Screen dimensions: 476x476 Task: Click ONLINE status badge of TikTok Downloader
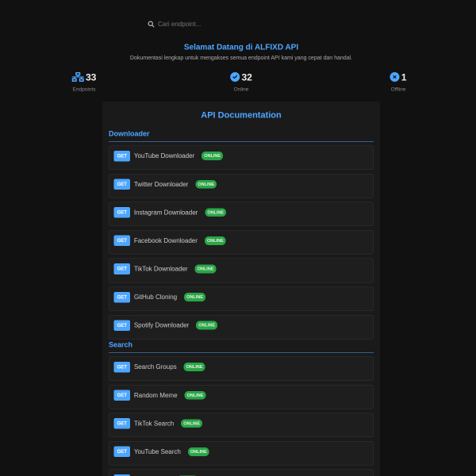coord(205,269)
